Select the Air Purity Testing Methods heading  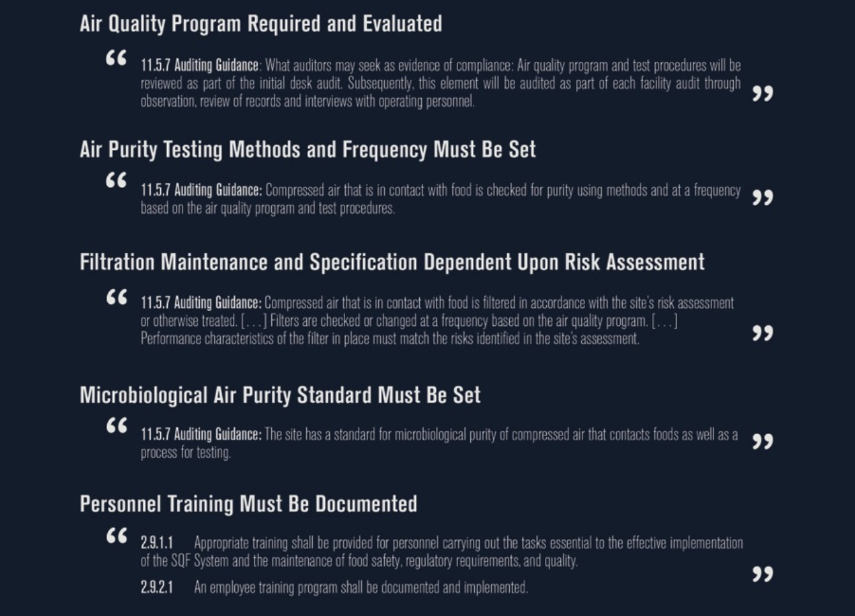tap(308, 150)
